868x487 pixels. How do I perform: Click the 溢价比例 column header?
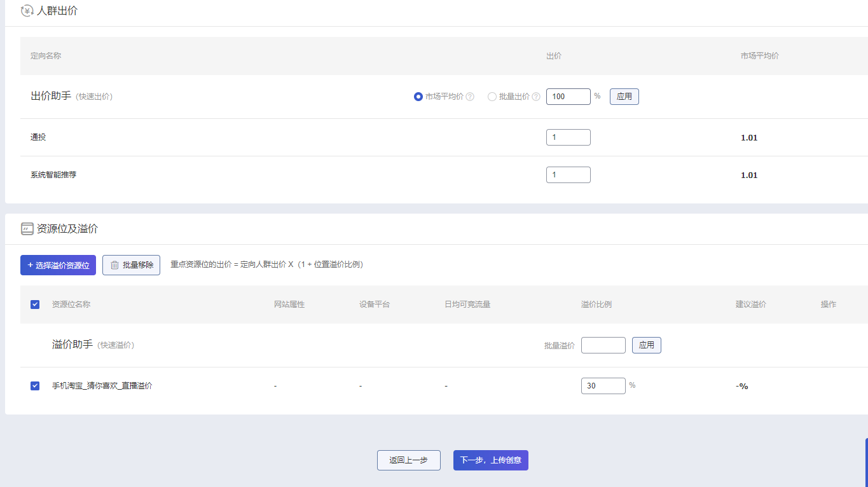(x=596, y=305)
